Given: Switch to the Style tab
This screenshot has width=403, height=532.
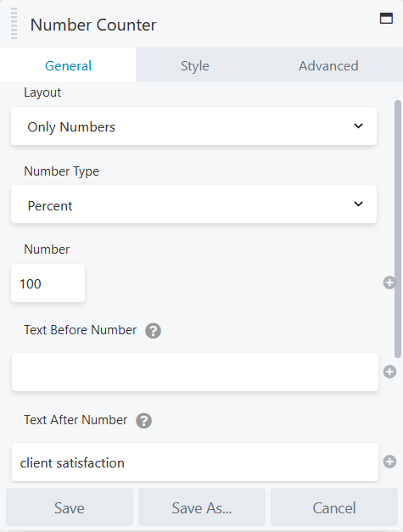Looking at the screenshot, I should 195,65.
